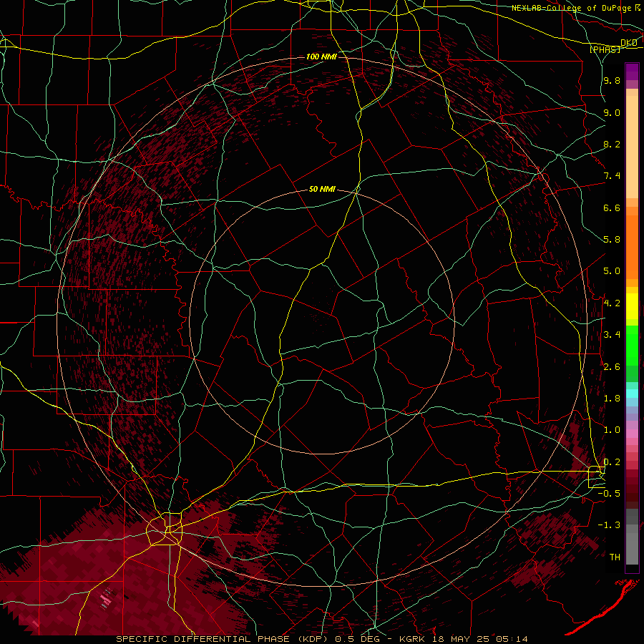The image size is (644, 644).
Task: Click the 0.2 value on the color scale
Action: pos(612,462)
